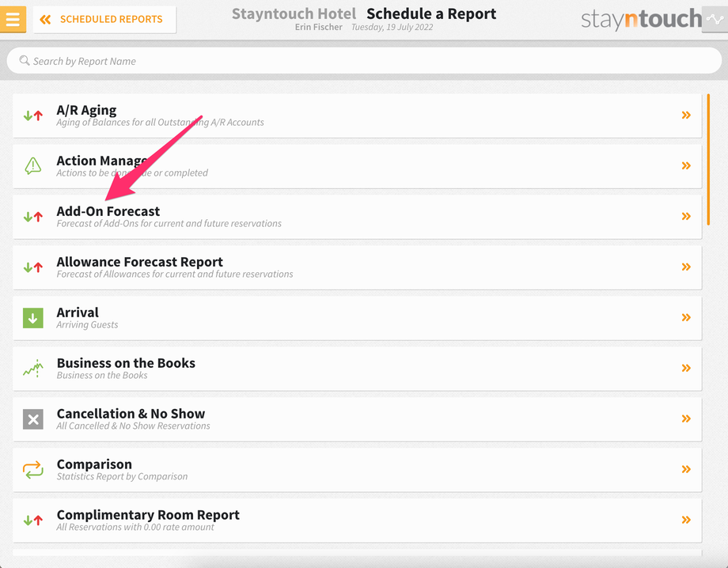The width and height of the screenshot is (728, 568).
Task: Choose Allowance Forecast Report
Action: click(140, 262)
